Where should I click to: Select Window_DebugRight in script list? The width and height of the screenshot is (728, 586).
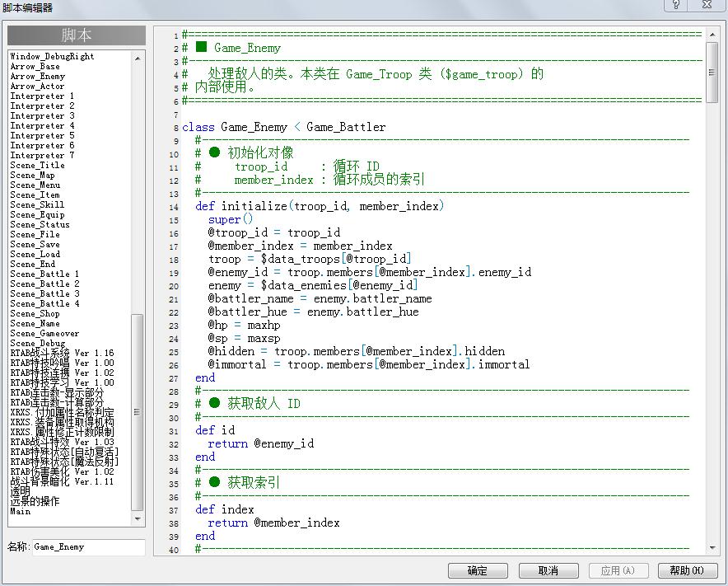(x=52, y=57)
